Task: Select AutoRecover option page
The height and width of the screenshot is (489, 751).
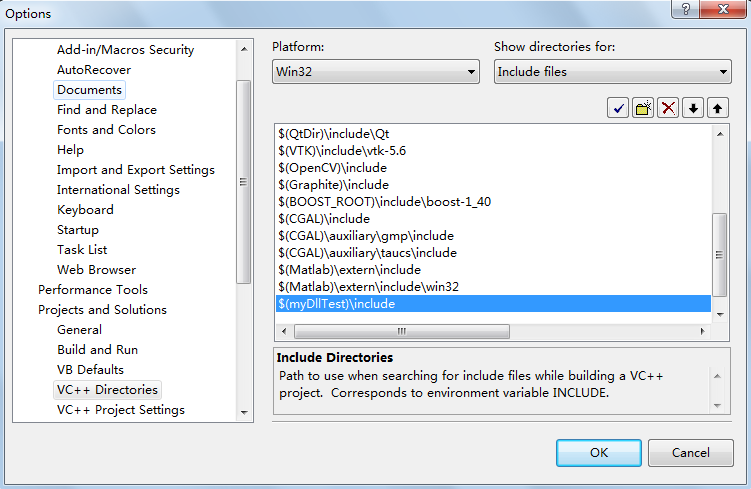Action: pos(94,70)
